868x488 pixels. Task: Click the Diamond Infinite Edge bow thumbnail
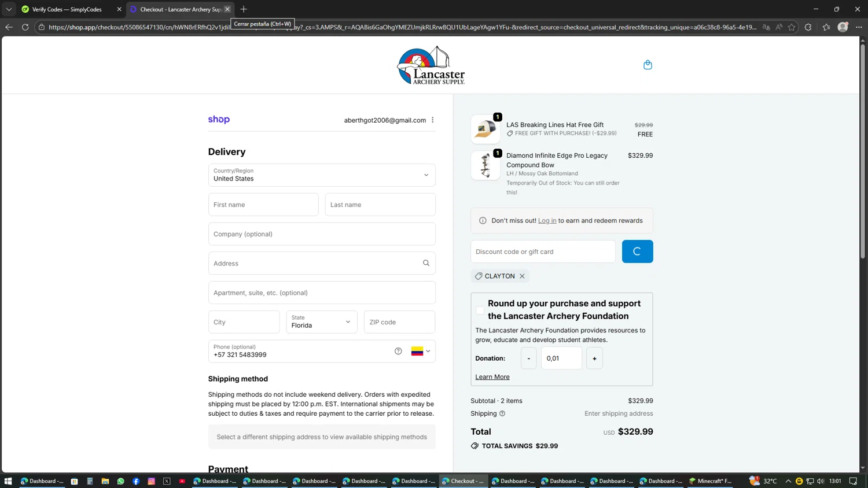point(485,165)
